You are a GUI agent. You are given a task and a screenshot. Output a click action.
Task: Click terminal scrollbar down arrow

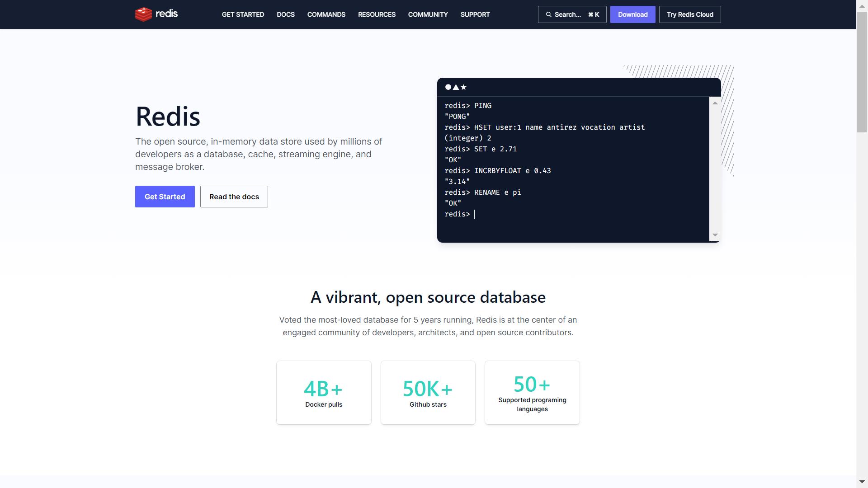[715, 235]
